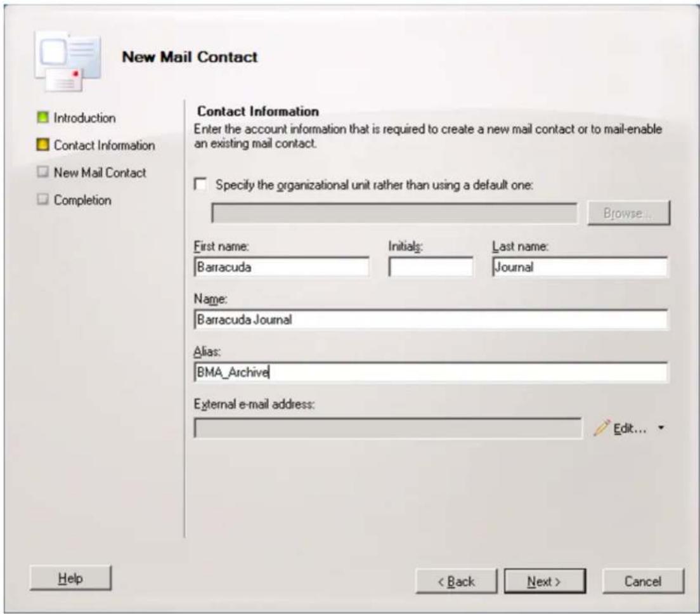Select the New Mail Contact step in sidebar

coord(100,173)
